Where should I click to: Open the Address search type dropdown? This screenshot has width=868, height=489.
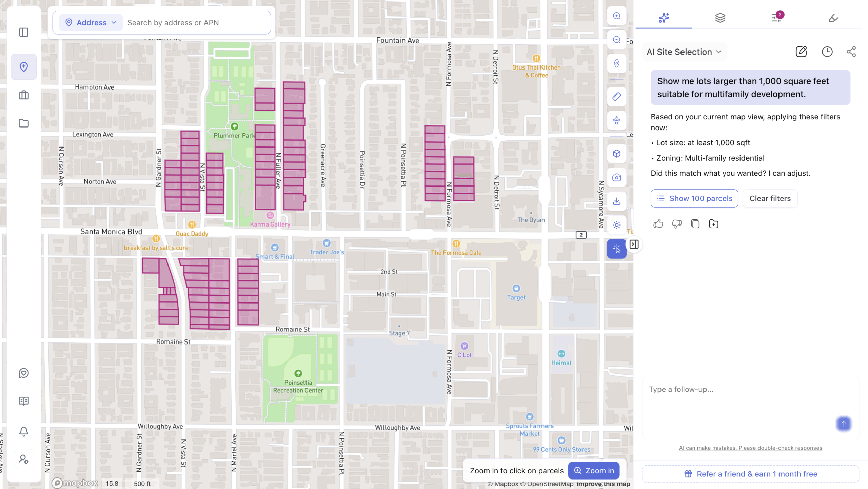click(91, 23)
